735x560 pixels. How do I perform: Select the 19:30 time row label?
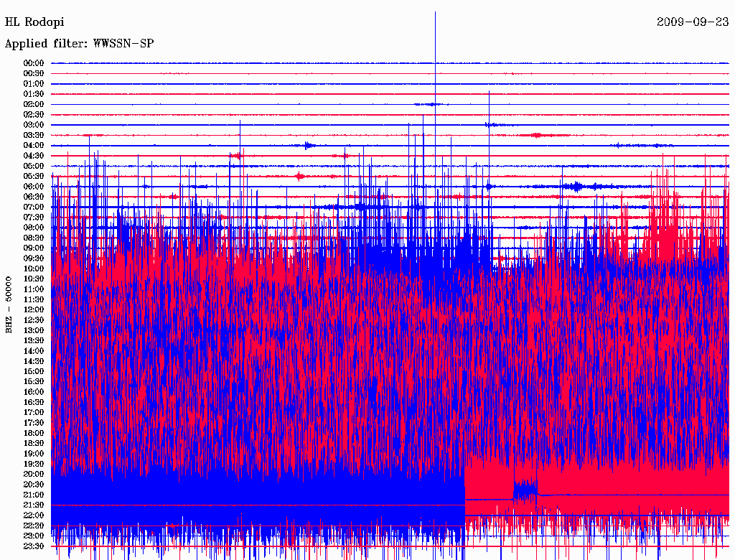click(x=34, y=464)
